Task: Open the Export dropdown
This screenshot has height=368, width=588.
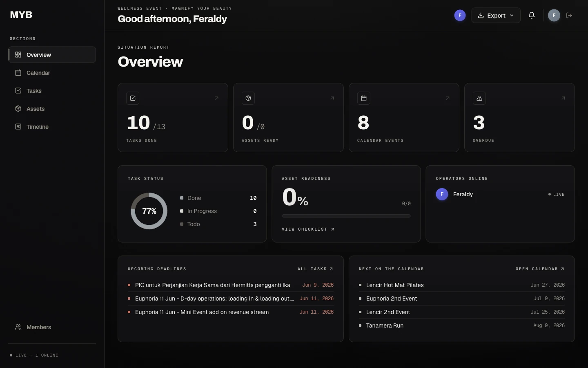Action: click(x=496, y=16)
